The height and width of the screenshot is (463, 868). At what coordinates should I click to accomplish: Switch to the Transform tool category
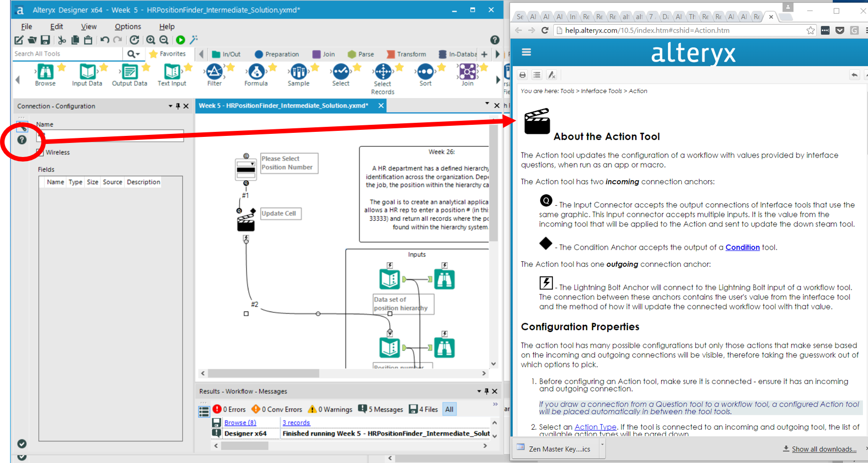(406, 54)
